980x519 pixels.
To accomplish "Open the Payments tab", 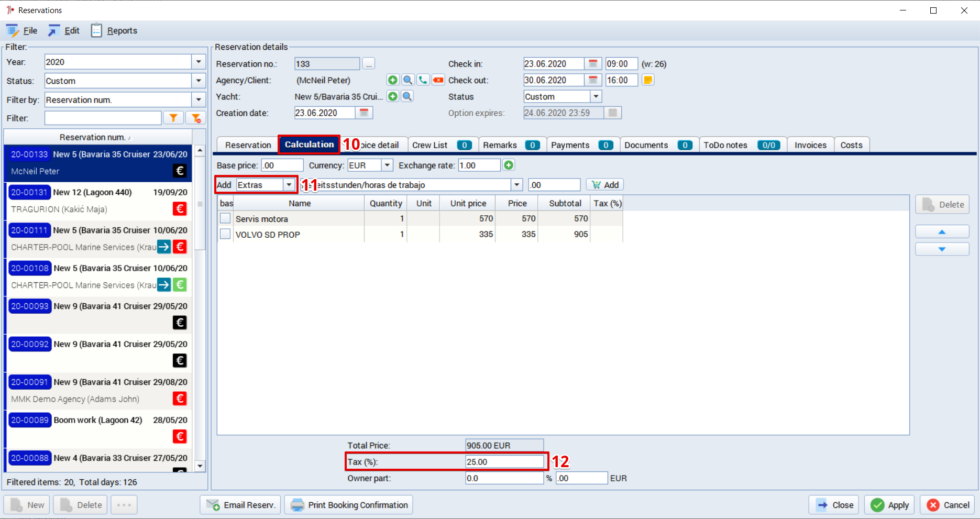I will pos(583,145).
